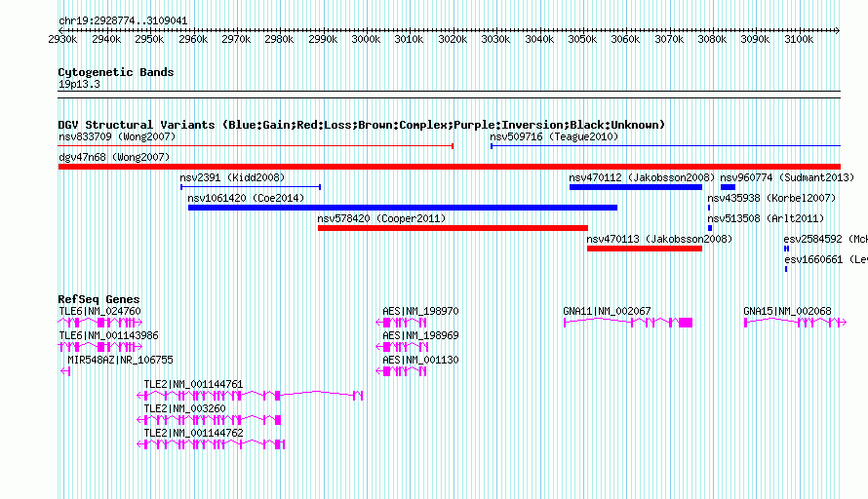Click the thin red nsv833709 loss line

(256, 146)
